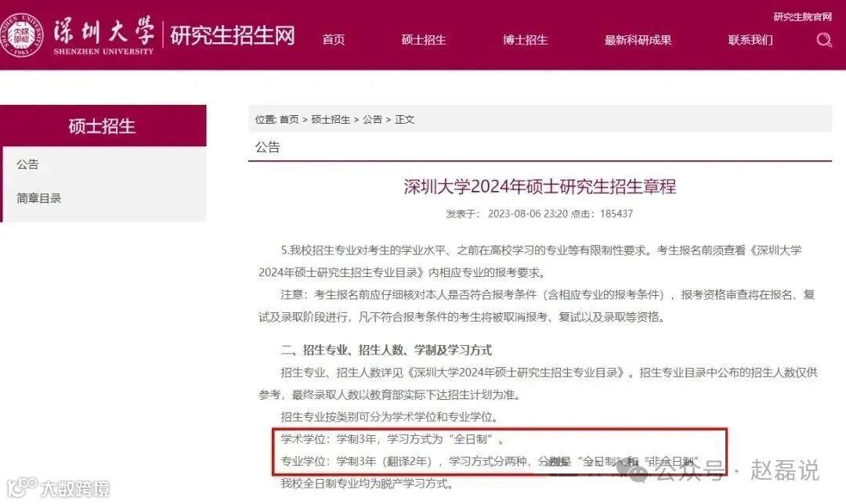This screenshot has height=504, width=846.
Task: Click the article title 深圳大学2024年硕士研究生招生章程
Action: 540,186
